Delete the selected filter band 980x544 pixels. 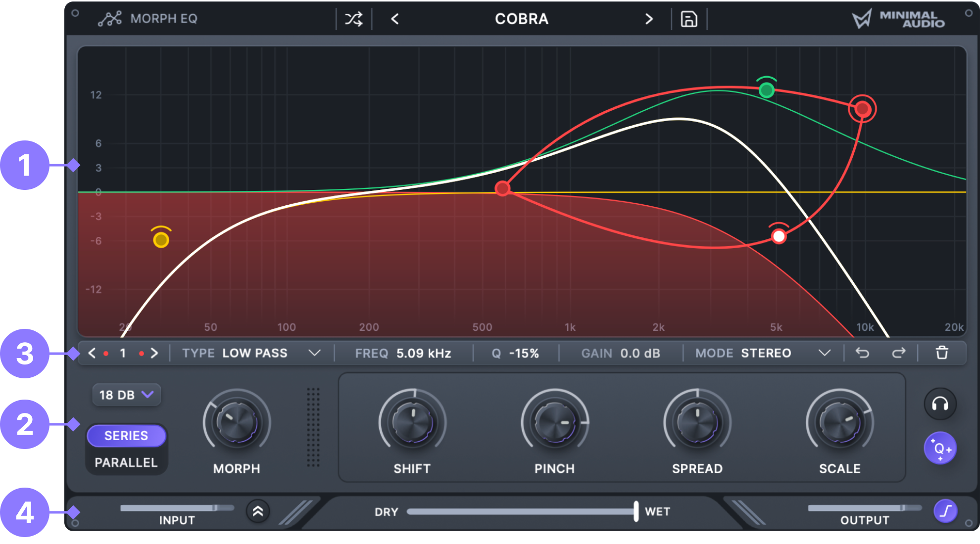pyautogui.click(x=942, y=353)
